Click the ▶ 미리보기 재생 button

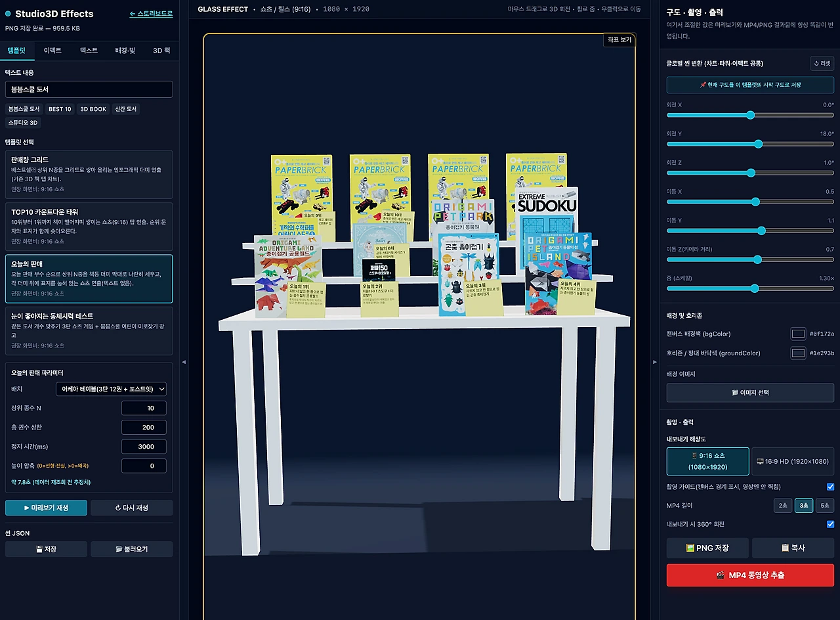46,508
